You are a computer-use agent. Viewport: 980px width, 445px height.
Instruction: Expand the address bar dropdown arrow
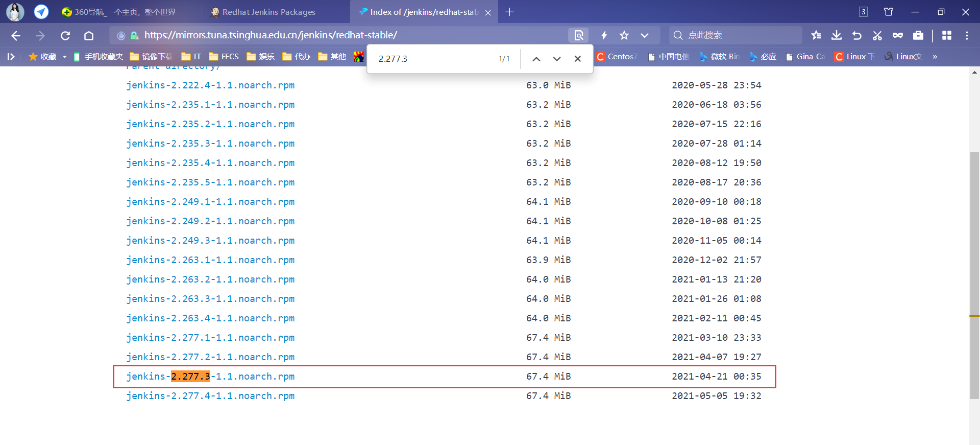point(645,35)
